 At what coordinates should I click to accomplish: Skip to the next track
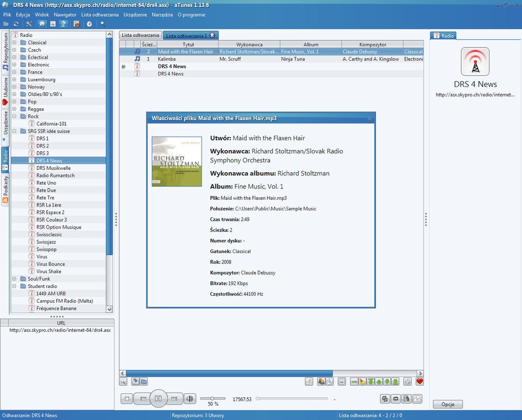point(174,399)
